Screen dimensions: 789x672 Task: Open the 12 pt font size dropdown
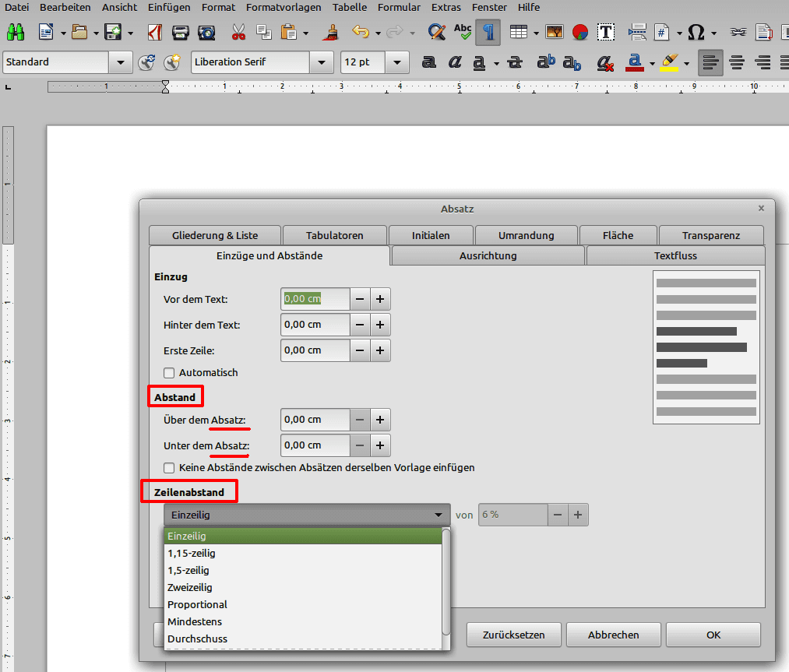[397, 62]
